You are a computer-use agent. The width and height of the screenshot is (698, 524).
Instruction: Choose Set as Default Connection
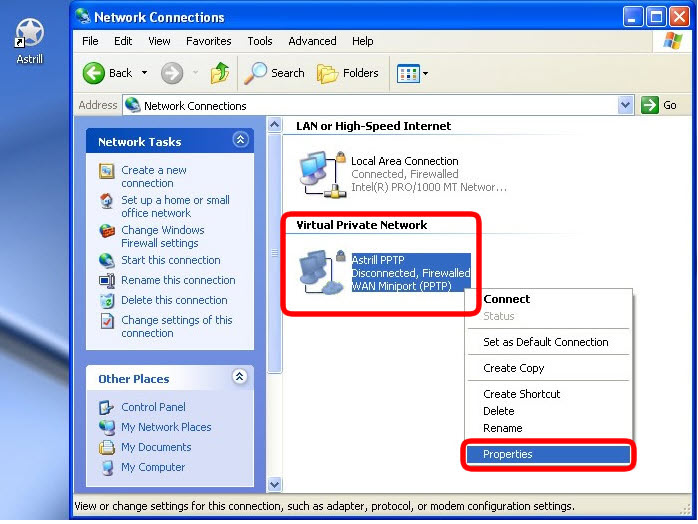[x=548, y=342]
